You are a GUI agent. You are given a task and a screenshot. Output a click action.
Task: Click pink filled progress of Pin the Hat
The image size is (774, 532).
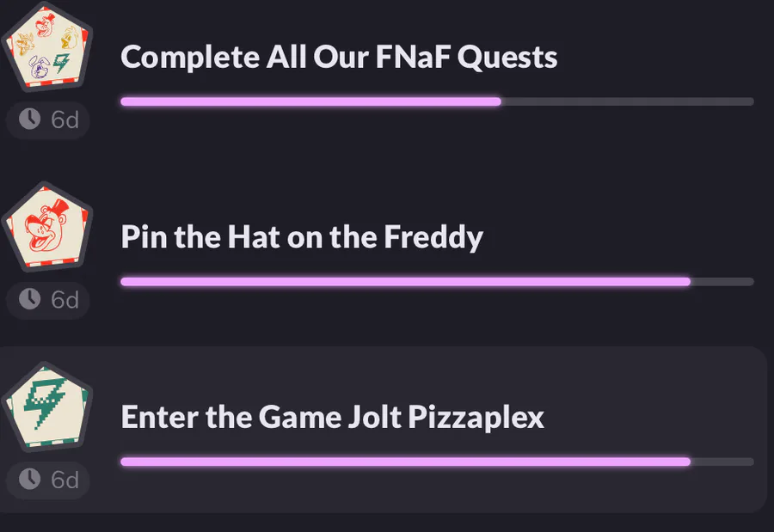(406, 282)
